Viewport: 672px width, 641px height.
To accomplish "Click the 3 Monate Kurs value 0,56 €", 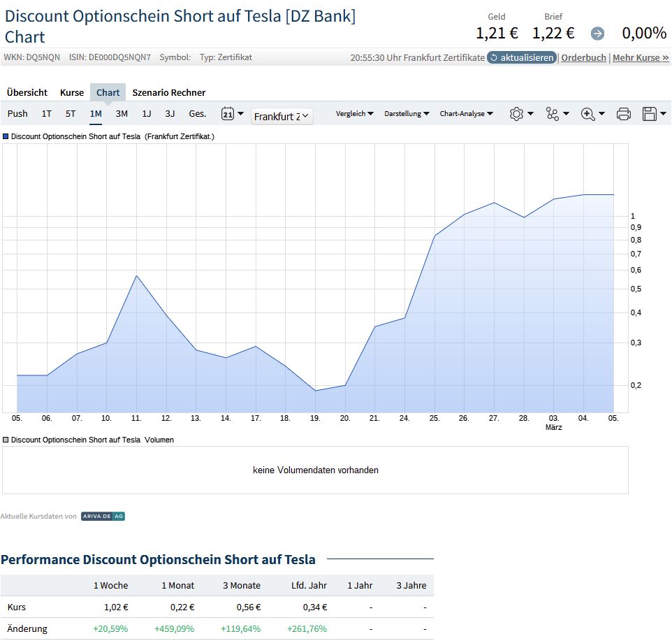I will pyautogui.click(x=249, y=607).
